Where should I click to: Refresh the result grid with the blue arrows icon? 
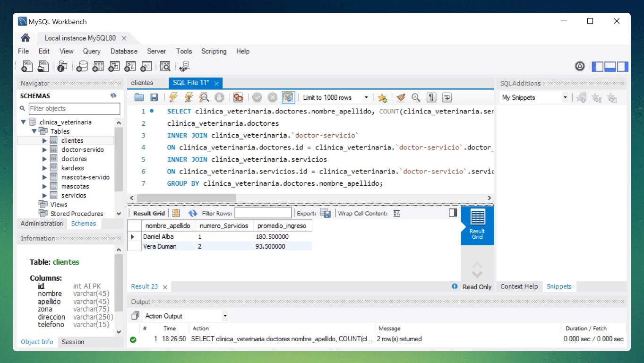pyautogui.click(x=193, y=213)
